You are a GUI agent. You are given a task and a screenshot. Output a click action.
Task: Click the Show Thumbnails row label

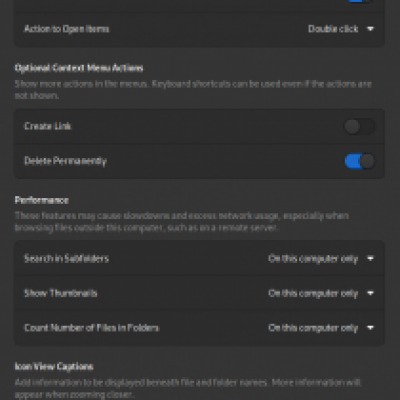(x=61, y=293)
